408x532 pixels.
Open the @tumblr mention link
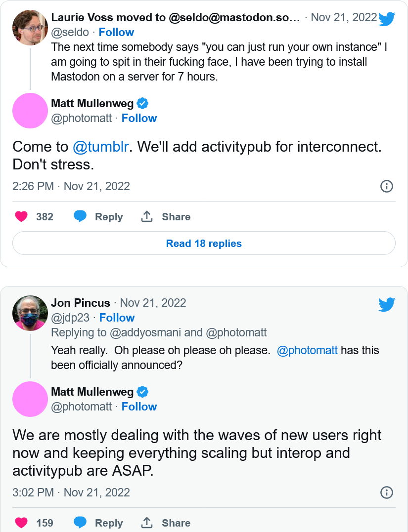click(100, 147)
